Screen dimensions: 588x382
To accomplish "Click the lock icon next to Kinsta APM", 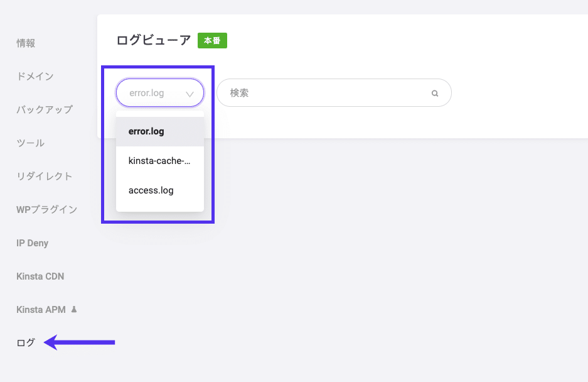I will (x=73, y=308).
